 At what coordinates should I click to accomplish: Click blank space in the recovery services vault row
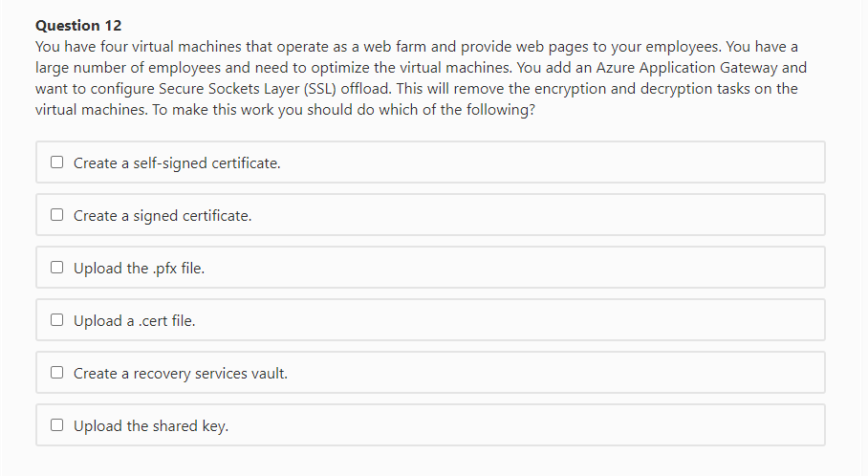click(x=553, y=373)
